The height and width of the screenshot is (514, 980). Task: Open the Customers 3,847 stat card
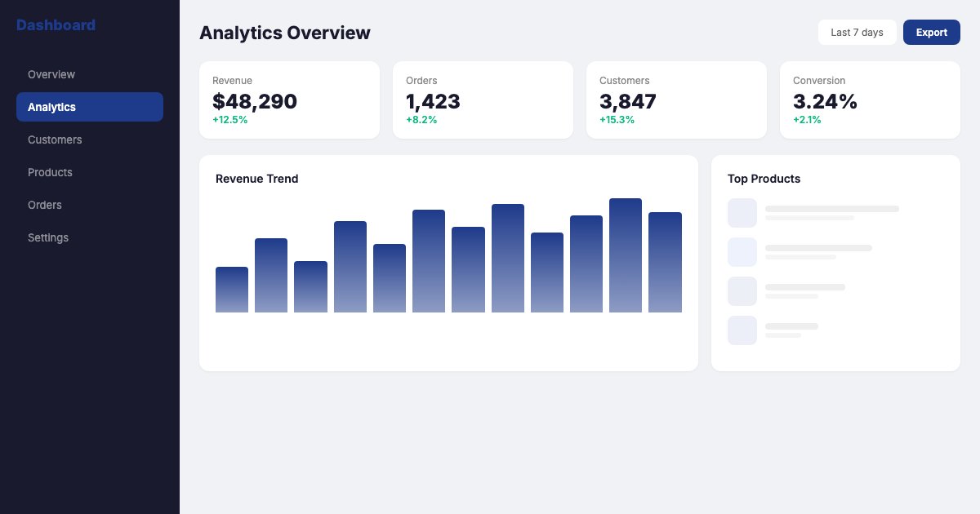tap(676, 100)
